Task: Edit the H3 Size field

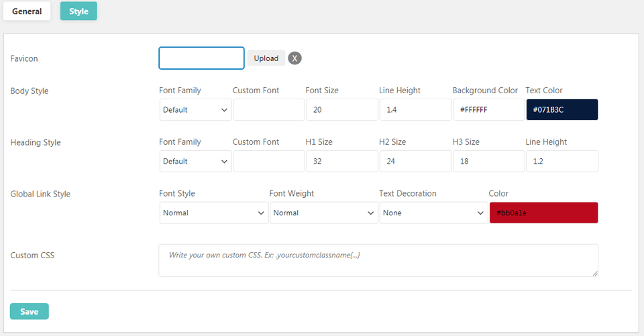Action: [489, 161]
